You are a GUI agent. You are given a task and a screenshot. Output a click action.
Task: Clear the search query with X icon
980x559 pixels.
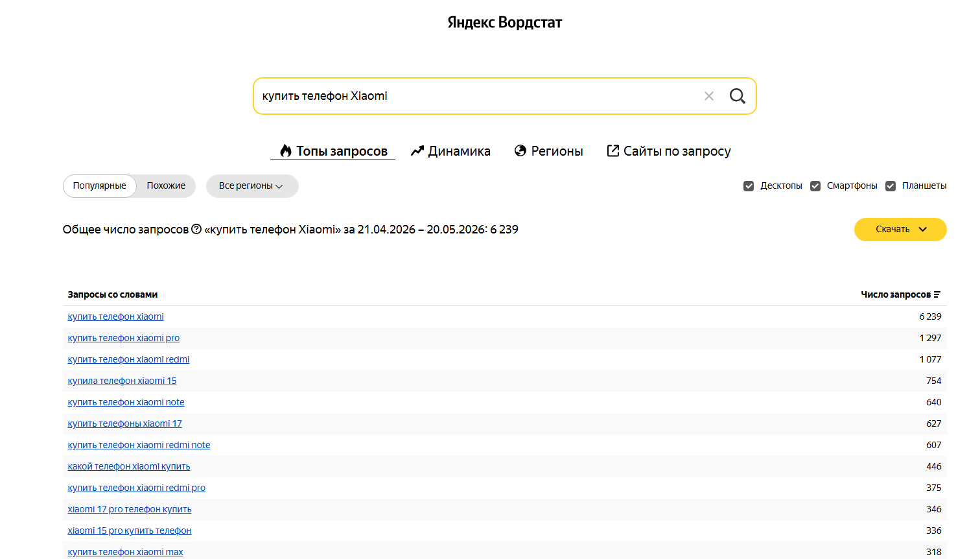[x=709, y=96]
